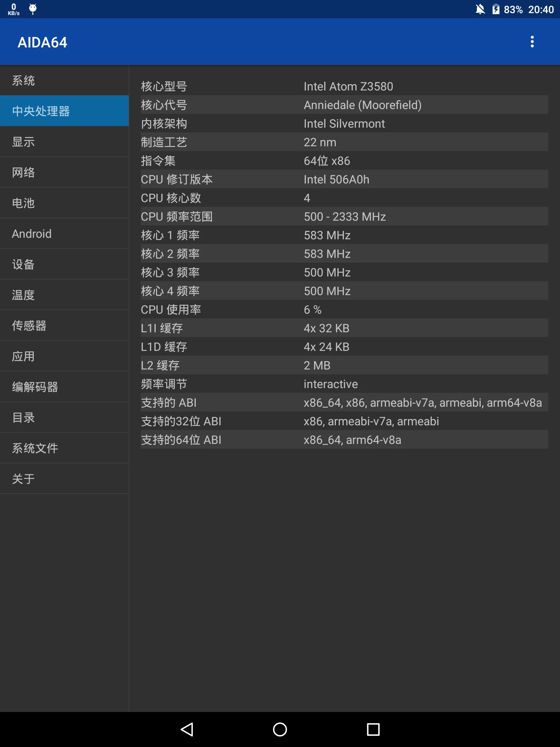Select the 2 MB value
The width and height of the screenshot is (560, 747).
pos(317,365)
